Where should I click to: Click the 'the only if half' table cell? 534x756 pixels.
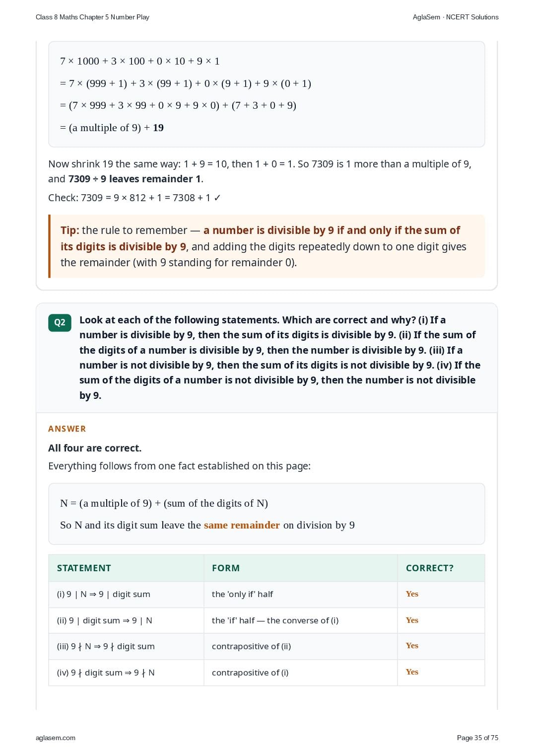point(301,594)
